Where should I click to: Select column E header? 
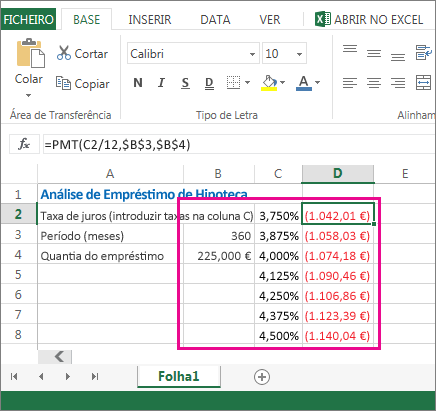point(405,174)
